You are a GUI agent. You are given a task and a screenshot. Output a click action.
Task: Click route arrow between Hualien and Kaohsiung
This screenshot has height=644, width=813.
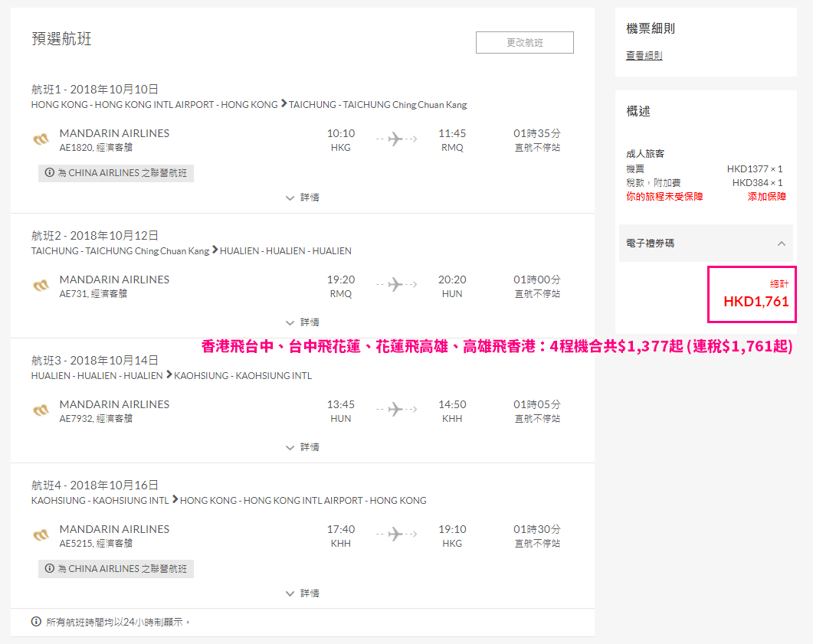pyautogui.click(x=169, y=374)
